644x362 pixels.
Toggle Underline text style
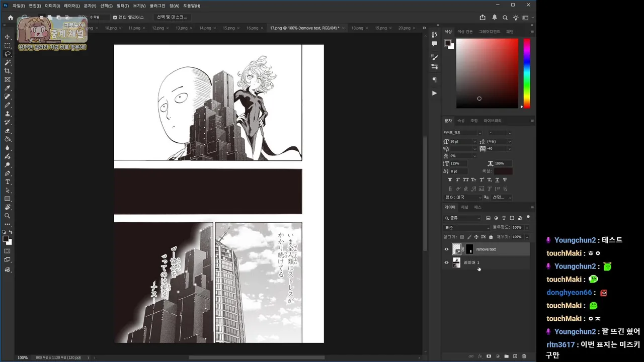coord(497,179)
